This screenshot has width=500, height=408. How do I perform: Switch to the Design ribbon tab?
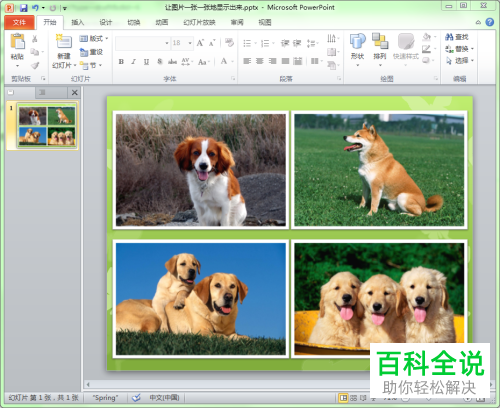pos(106,22)
